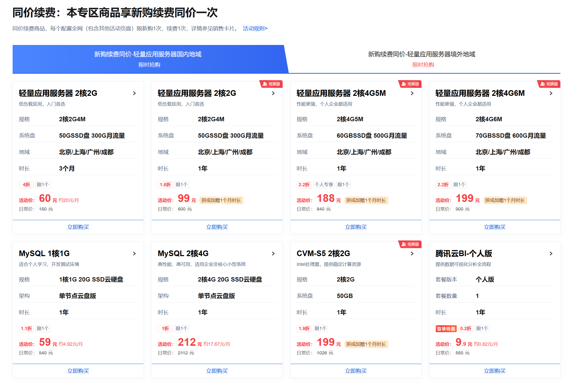Click 可拼团 badge on 2核4G5M card
The image size is (573, 392).
coord(410,84)
